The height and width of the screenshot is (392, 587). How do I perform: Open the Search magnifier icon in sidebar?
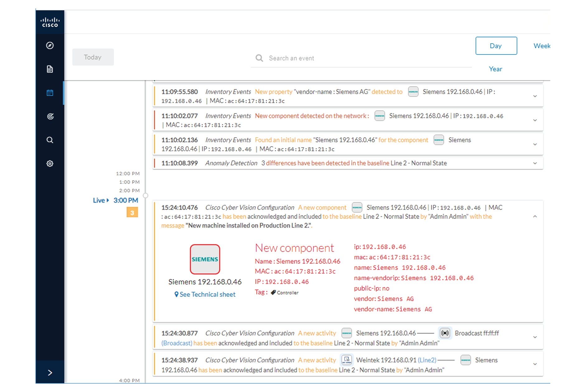50,140
